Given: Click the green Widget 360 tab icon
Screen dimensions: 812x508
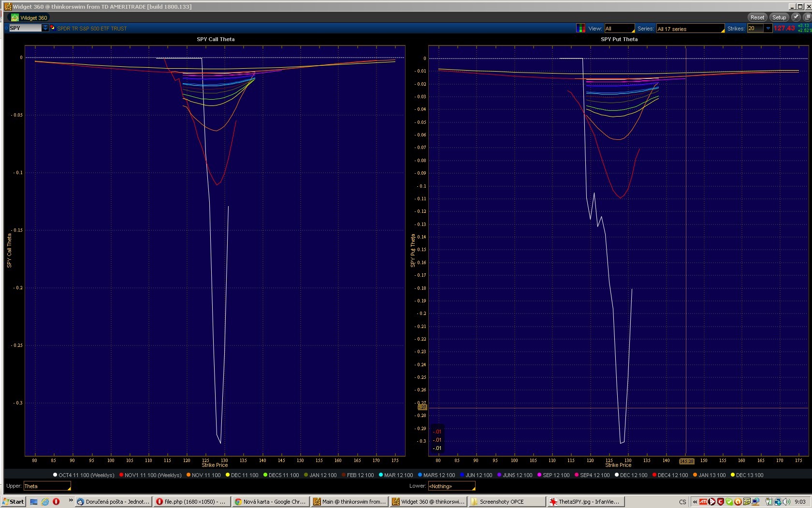Looking at the screenshot, I should [15, 18].
